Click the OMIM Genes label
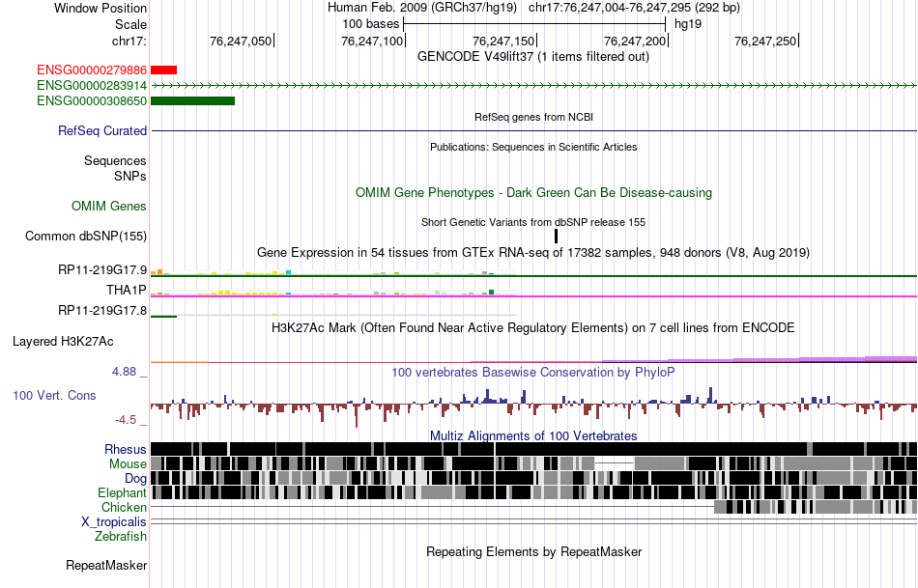The height and width of the screenshot is (588, 918). pyautogui.click(x=109, y=206)
